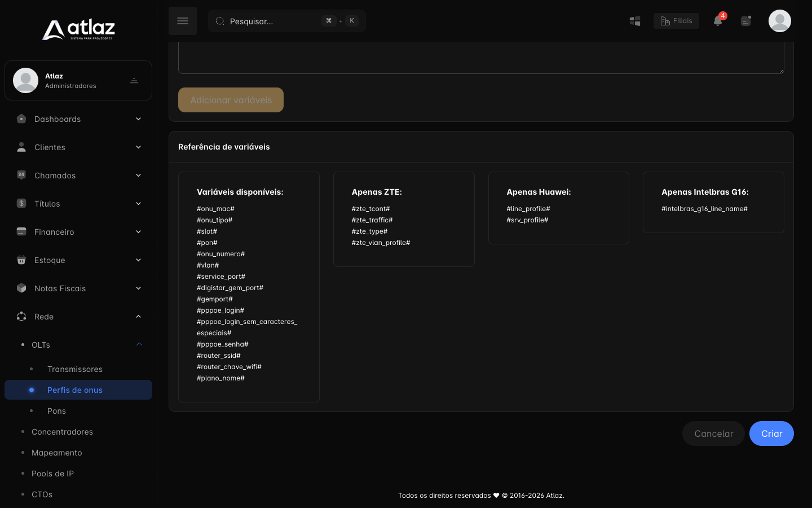Toggle the hamburger menu button
Screen dimensions: 812x508
(x=183, y=21)
